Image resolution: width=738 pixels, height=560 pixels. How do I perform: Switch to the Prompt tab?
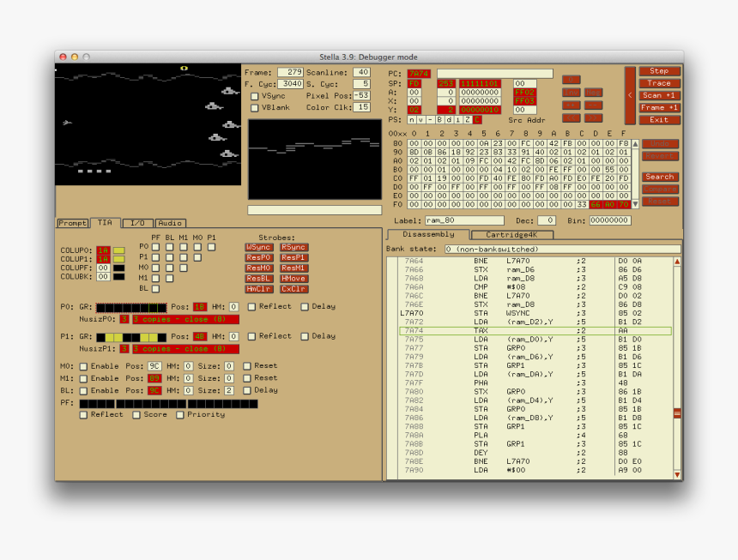tap(72, 223)
